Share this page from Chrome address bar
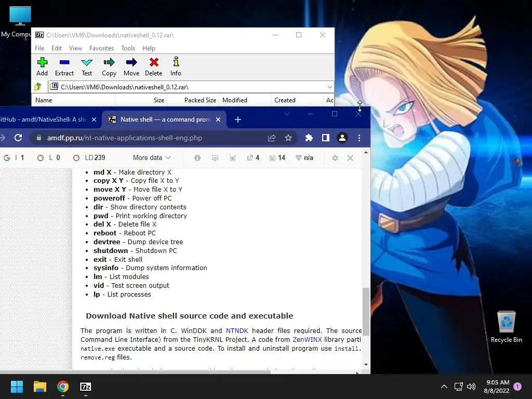The width and height of the screenshot is (532, 399). (x=271, y=138)
